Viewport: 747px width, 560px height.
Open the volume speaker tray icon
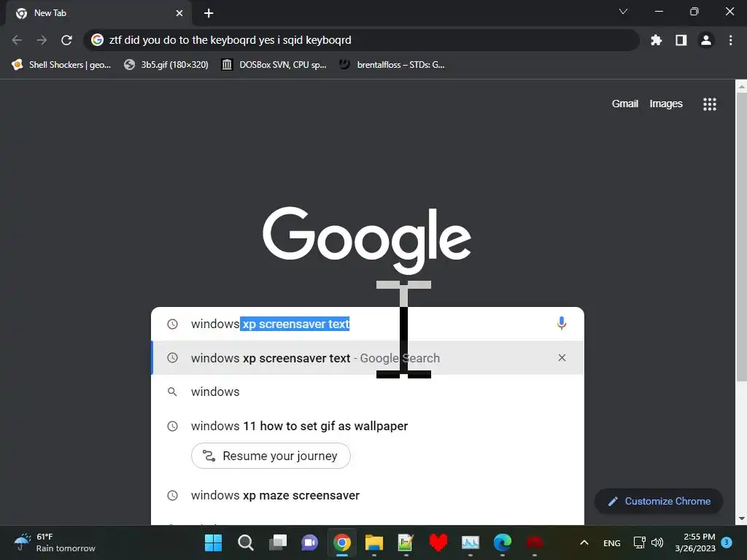tap(657, 542)
